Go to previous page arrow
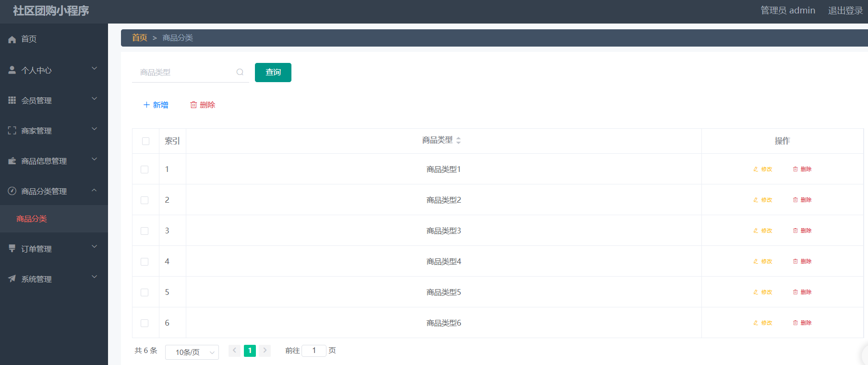The width and height of the screenshot is (868, 365). click(234, 351)
